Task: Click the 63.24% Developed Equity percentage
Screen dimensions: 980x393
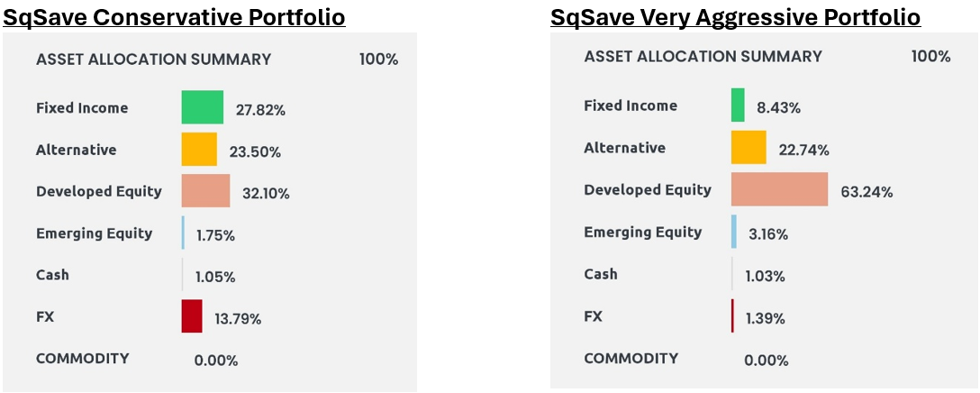Action: pyautogui.click(x=867, y=192)
